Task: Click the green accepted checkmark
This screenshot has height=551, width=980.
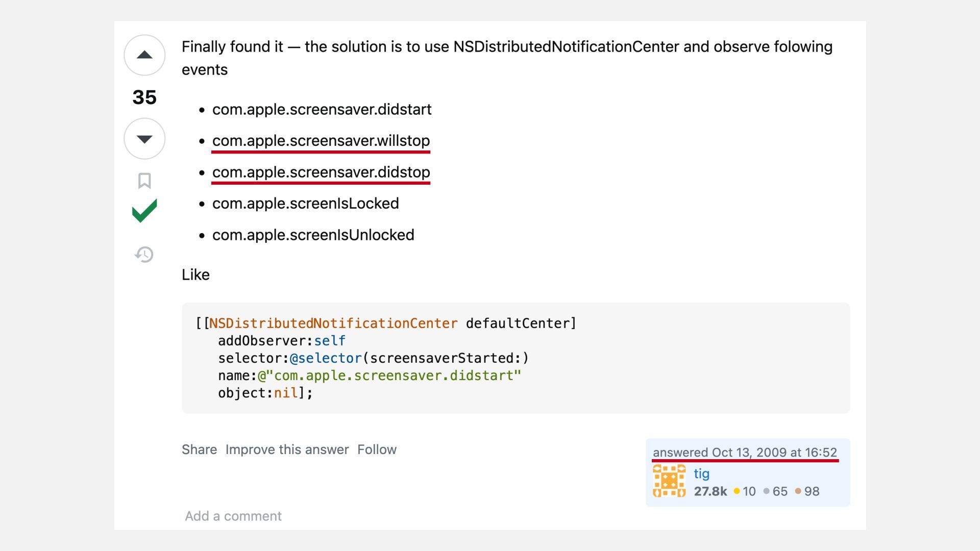Action: [x=144, y=211]
